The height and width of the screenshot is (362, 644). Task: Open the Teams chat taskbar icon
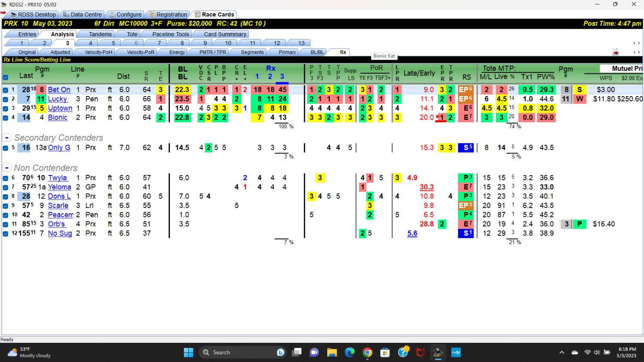click(x=314, y=353)
